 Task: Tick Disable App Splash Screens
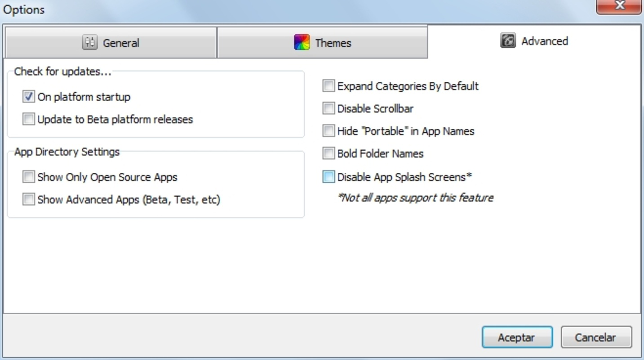329,177
